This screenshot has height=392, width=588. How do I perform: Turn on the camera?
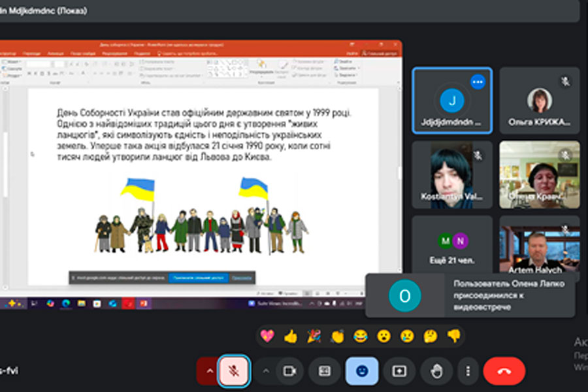[x=288, y=371]
